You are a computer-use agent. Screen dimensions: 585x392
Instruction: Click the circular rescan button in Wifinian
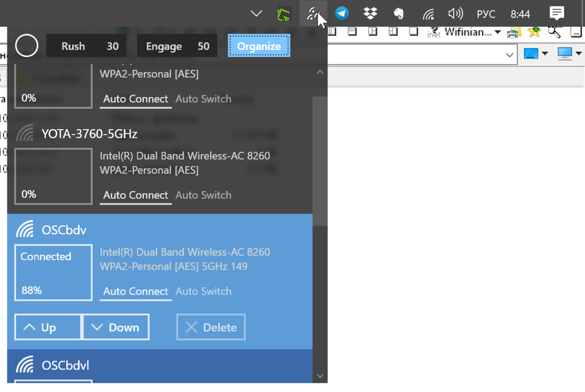[x=27, y=46]
